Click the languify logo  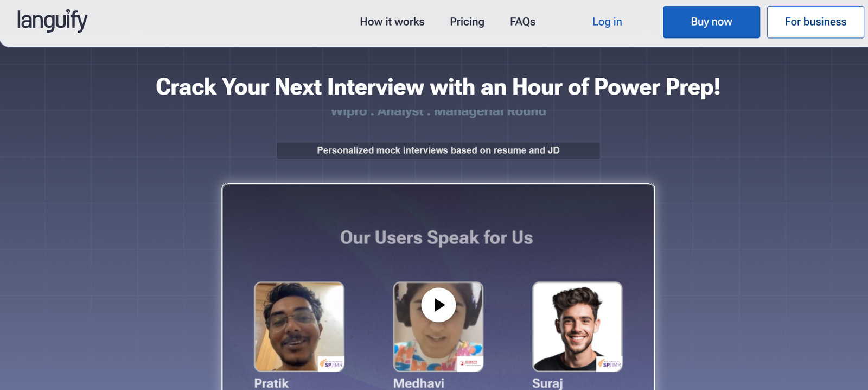point(52,21)
